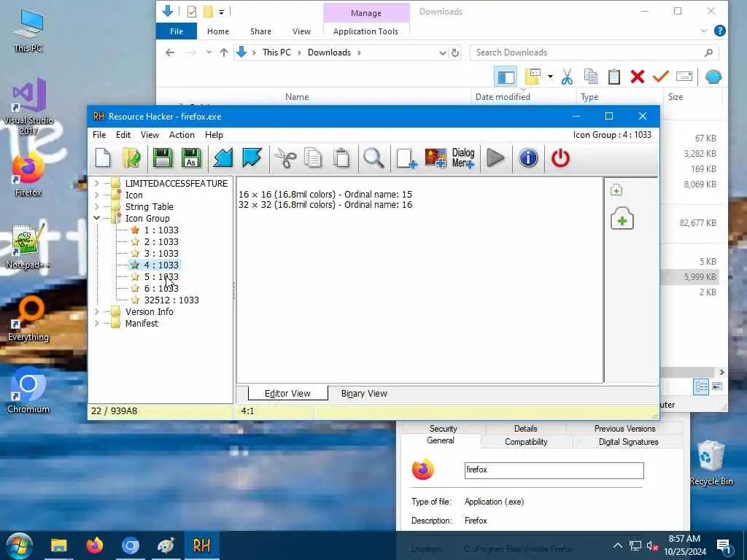Viewport: 747px width, 560px height.
Task: Click the scissors Cut icon in Explorer toolbar
Action: [x=567, y=77]
